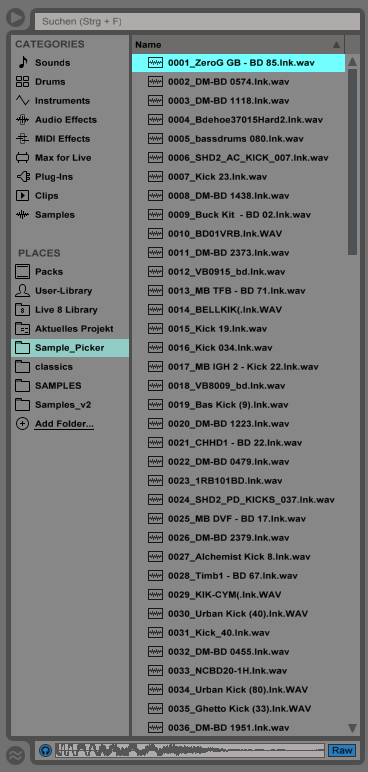Toggle the Raw preview button
368x772 pixels.
coord(342,750)
